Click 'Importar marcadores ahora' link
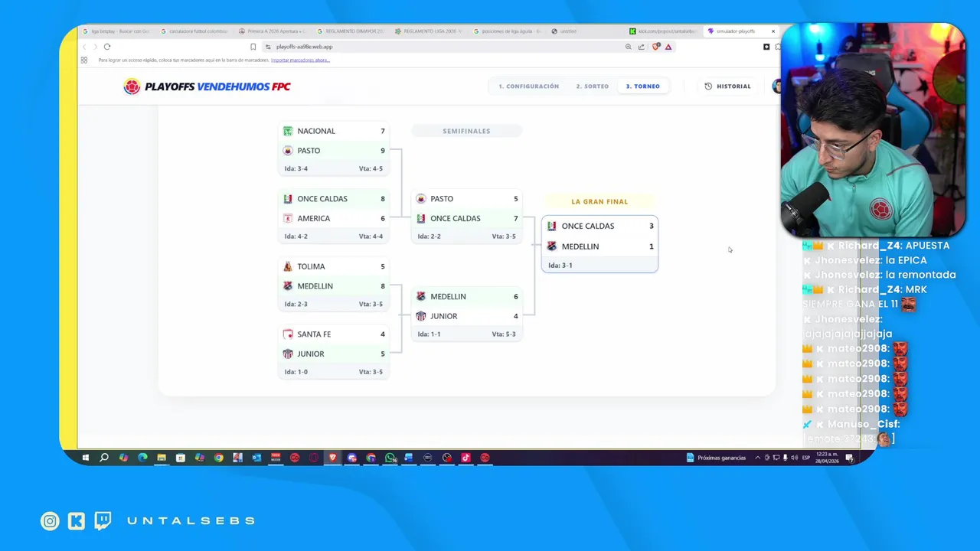980x551 pixels. click(300, 60)
